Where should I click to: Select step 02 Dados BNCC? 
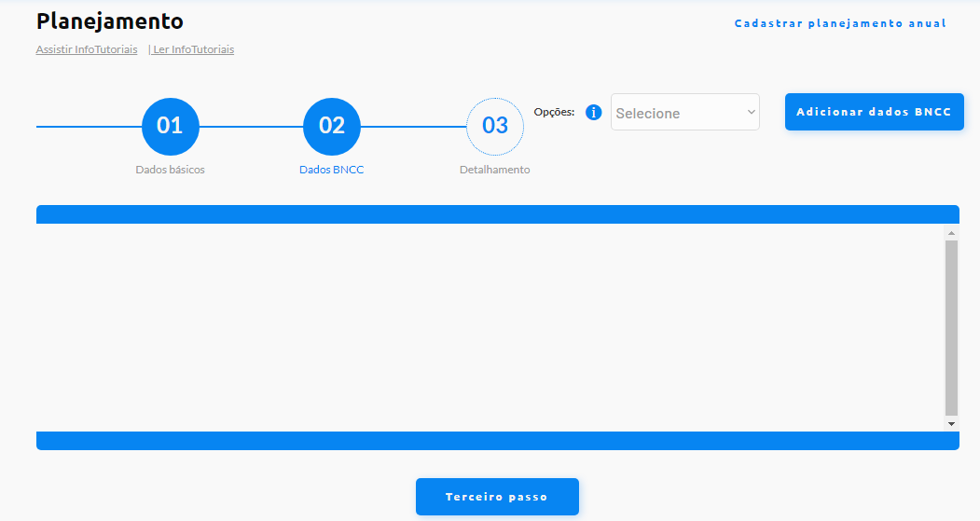point(332,126)
